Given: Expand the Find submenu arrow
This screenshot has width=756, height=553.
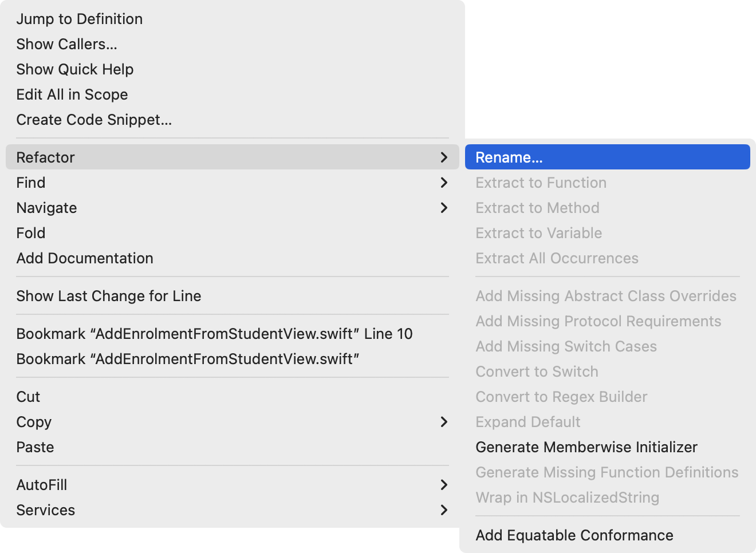Looking at the screenshot, I should click(x=444, y=183).
